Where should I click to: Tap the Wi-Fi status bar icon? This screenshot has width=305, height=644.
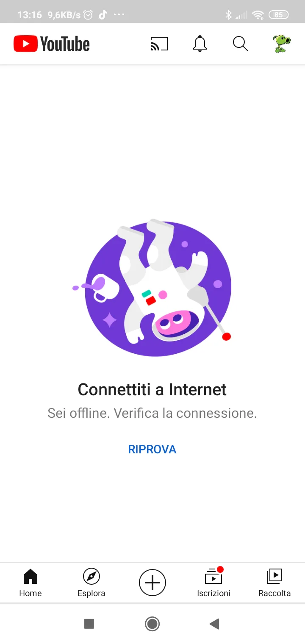(258, 15)
